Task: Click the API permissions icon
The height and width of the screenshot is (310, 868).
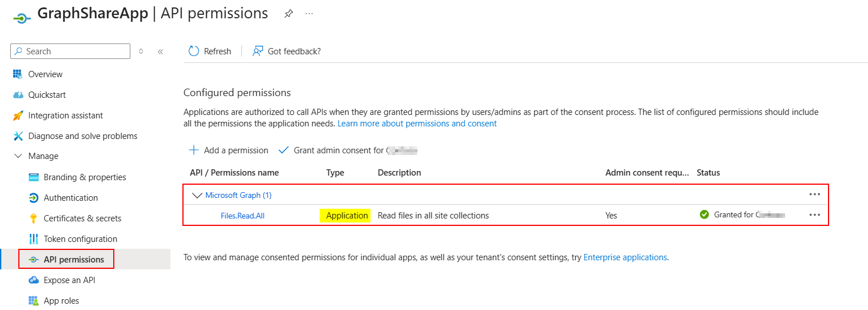Action: [33, 260]
